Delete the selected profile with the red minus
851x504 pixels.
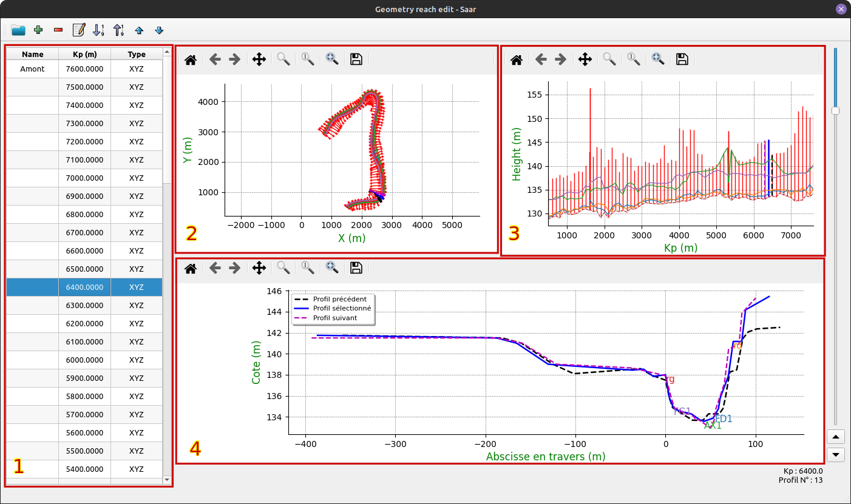58,30
